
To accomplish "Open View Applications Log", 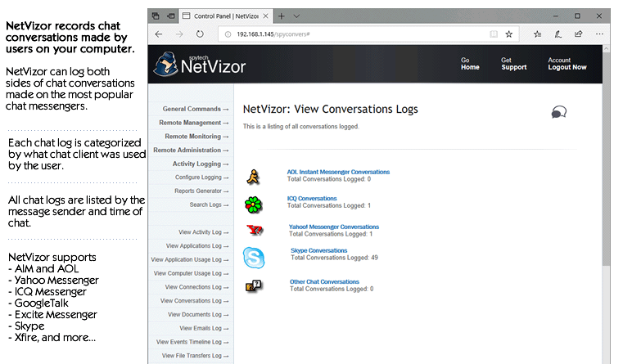I will [x=197, y=245].
